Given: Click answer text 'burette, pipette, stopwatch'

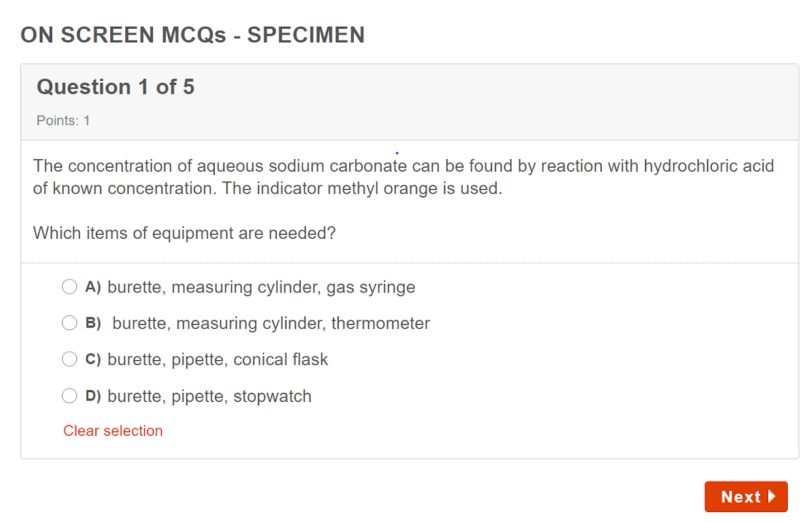Looking at the screenshot, I should tap(210, 396).
